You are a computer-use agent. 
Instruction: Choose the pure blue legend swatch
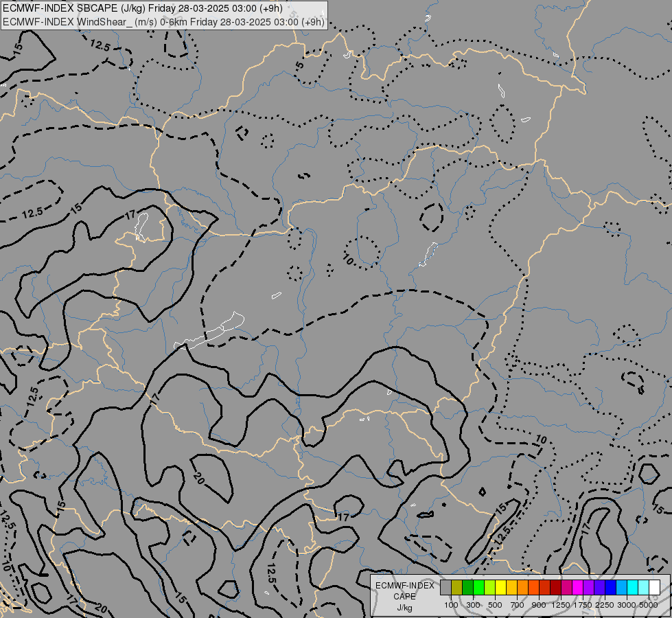coord(611,587)
